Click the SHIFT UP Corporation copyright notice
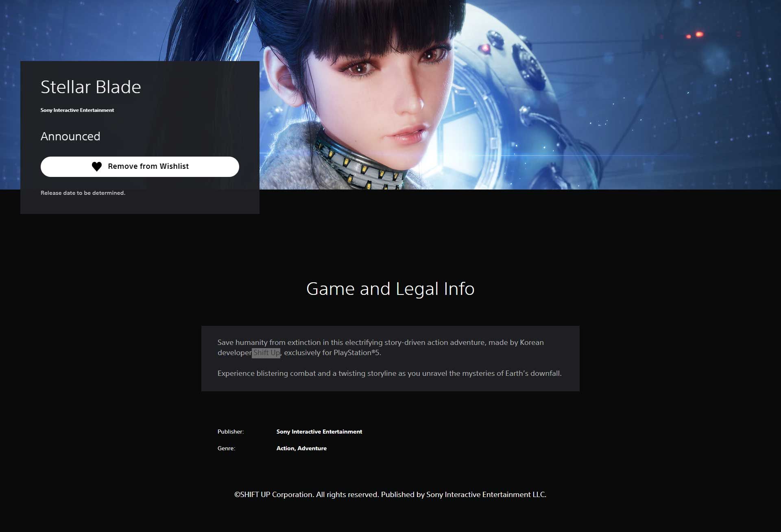 click(x=390, y=495)
